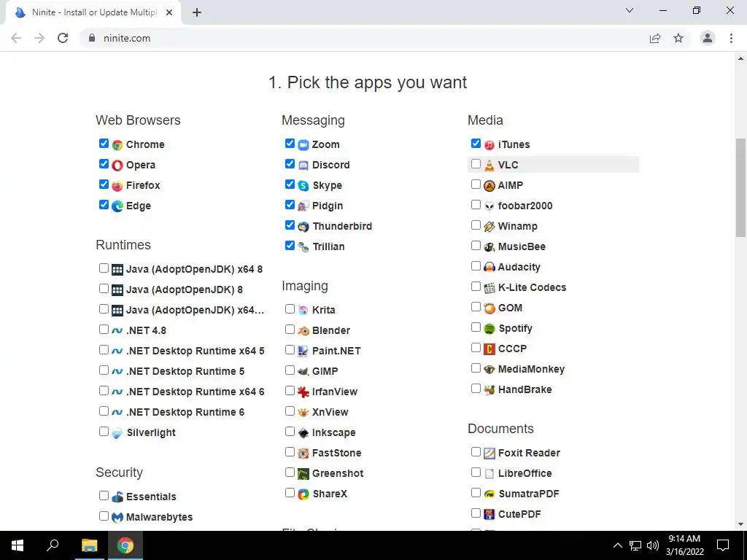The height and width of the screenshot is (560, 747).
Task: Check the Paint.NET checkbox
Action: [290, 349]
